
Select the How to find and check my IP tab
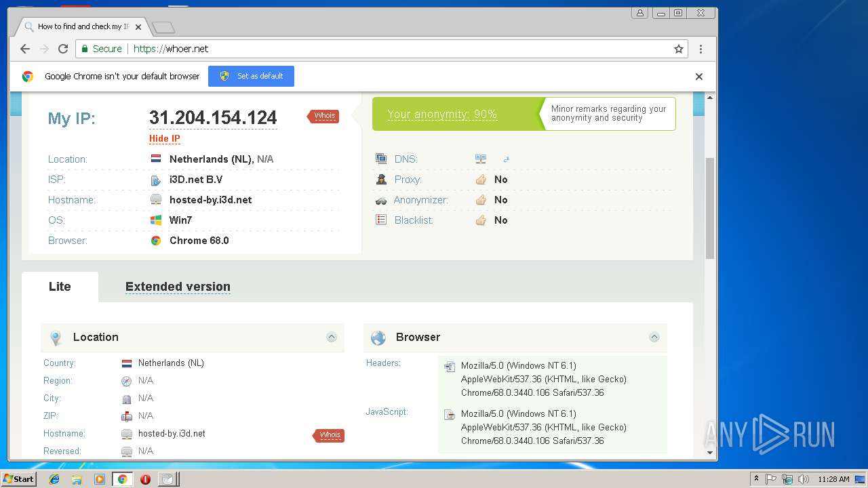[x=83, y=26]
